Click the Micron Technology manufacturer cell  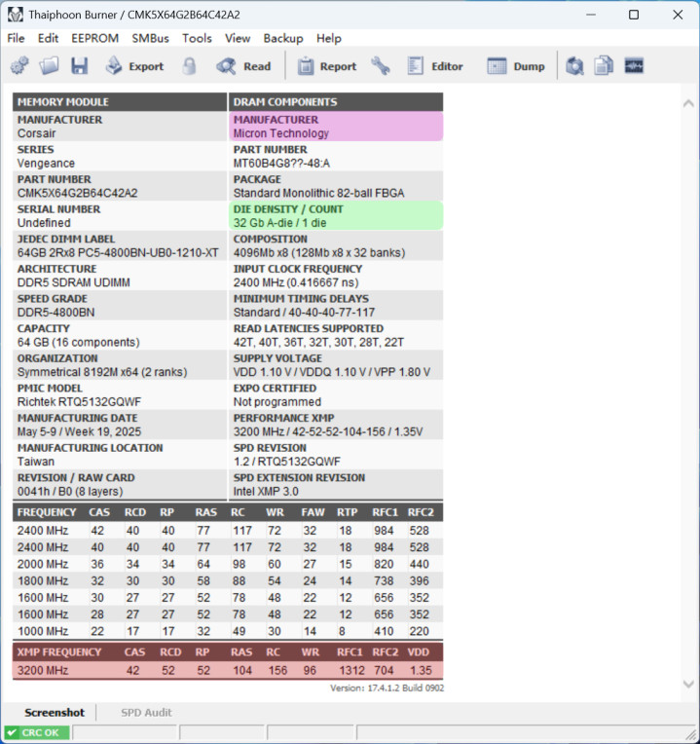[336, 127]
